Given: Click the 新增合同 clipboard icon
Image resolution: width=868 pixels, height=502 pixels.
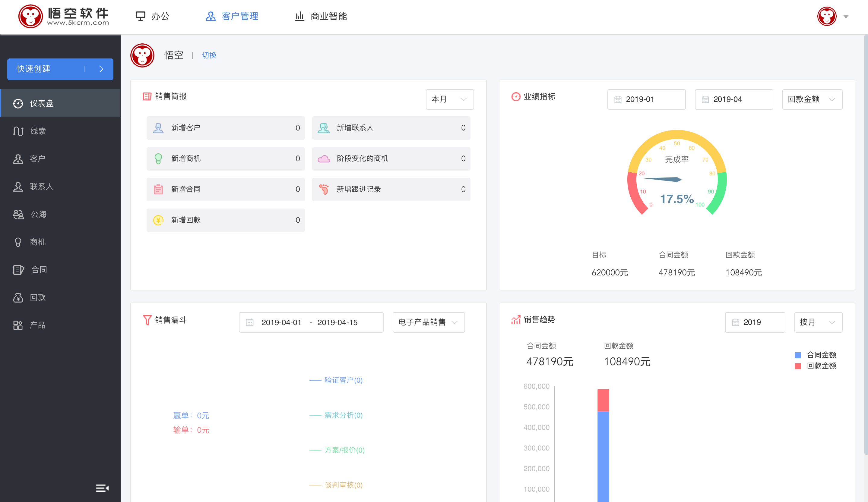Looking at the screenshot, I should click(158, 189).
